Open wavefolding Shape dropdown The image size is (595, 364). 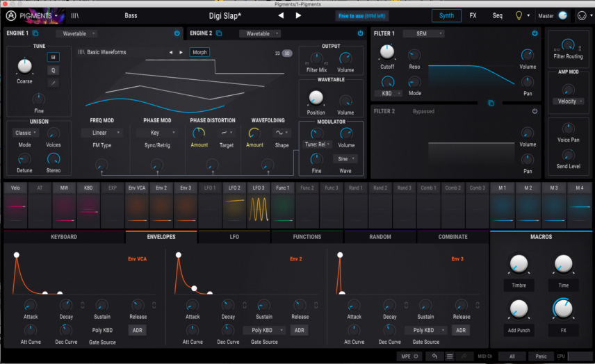[x=282, y=133]
